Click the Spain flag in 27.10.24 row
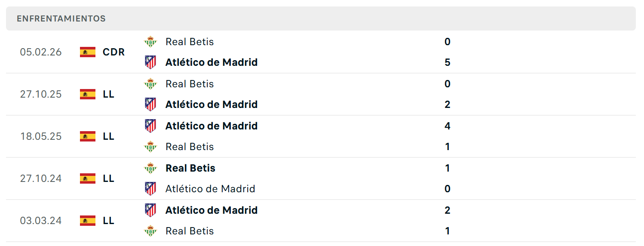This screenshot has height=246, width=644. [88, 178]
